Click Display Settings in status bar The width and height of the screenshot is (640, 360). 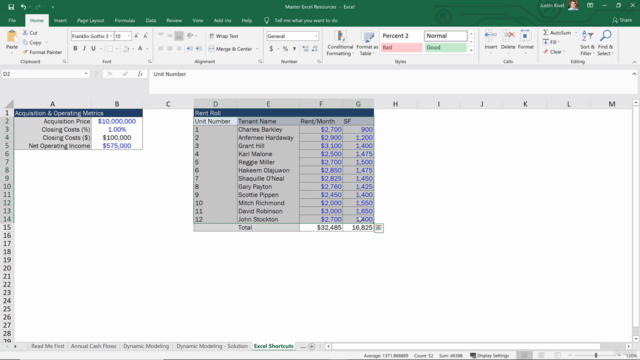tap(489, 356)
